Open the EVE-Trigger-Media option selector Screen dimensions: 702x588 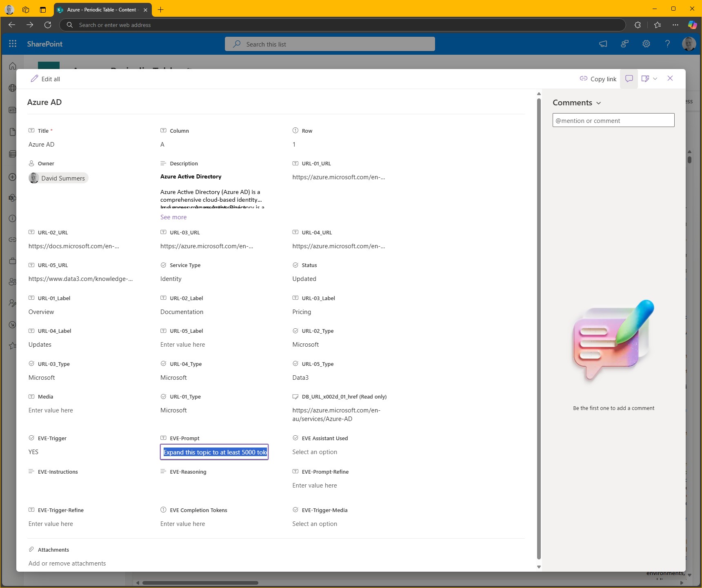point(315,523)
